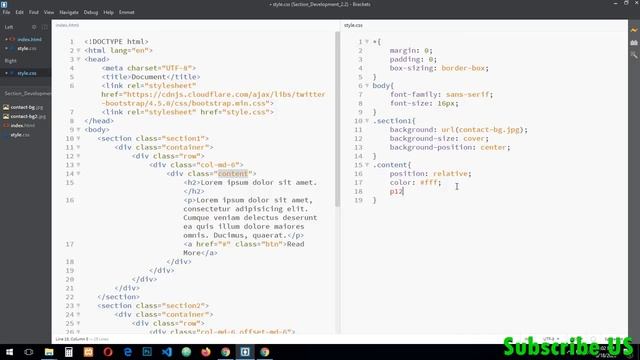Select style.css in Left working files

point(27,49)
